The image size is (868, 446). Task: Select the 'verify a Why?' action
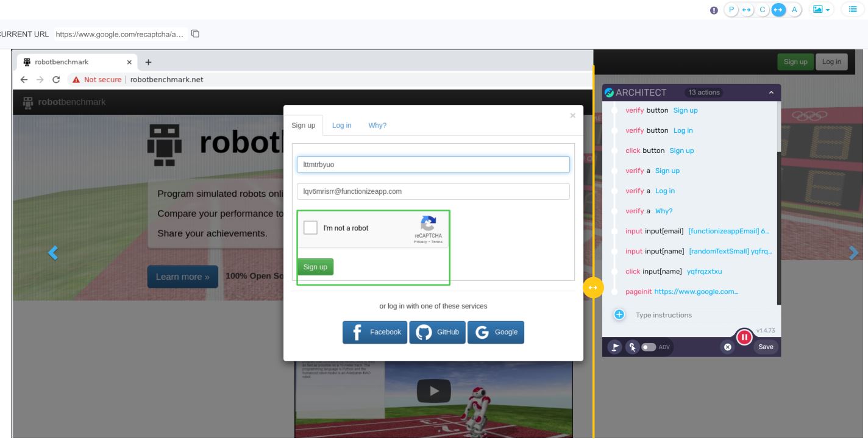click(x=649, y=211)
